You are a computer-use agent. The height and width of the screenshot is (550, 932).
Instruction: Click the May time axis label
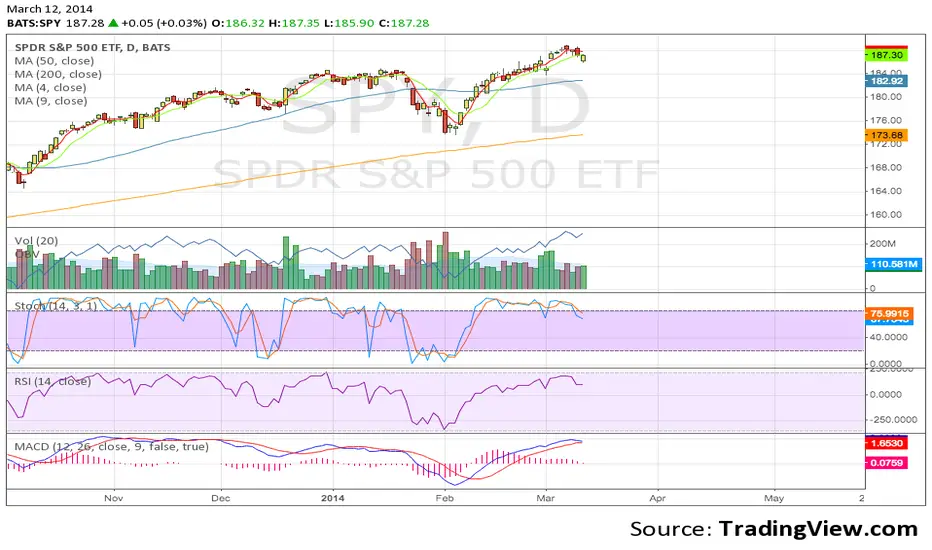pyautogui.click(x=774, y=498)
